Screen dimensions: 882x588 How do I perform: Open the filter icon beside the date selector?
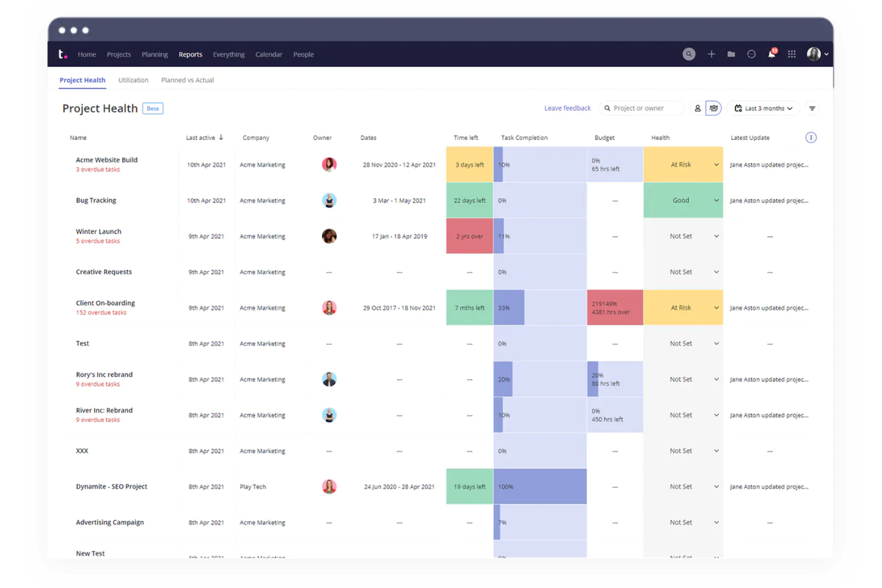coord(812,108)
